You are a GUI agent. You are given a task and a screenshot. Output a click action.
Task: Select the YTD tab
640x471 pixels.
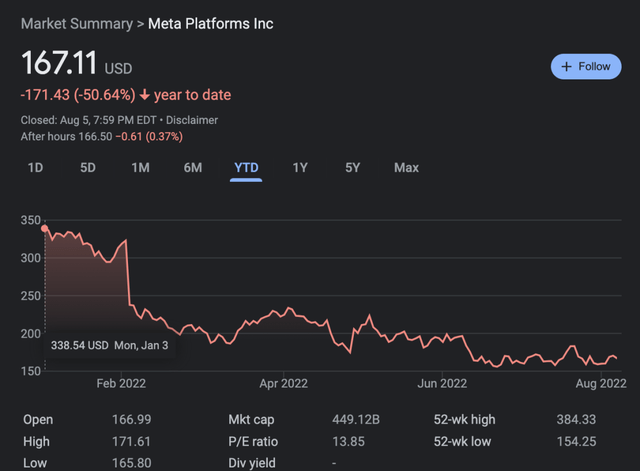pos(245,167)
